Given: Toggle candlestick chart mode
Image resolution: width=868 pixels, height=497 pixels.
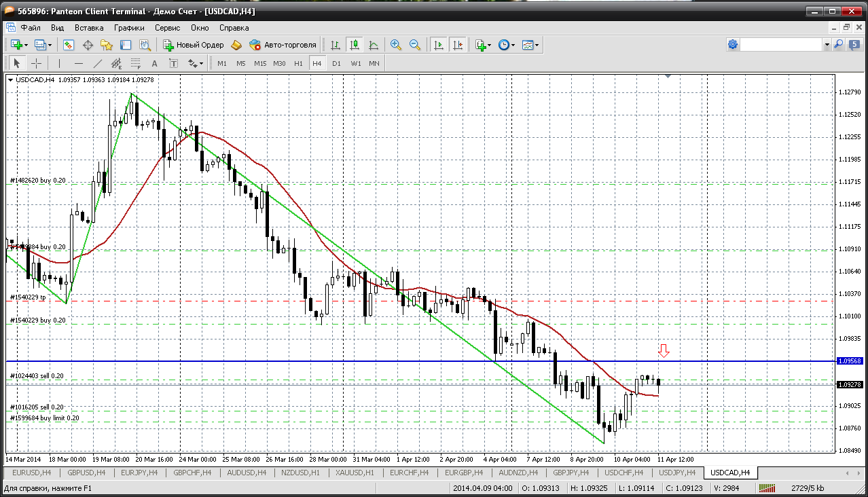Looking at the screenshot, I should tap(354, 45).
